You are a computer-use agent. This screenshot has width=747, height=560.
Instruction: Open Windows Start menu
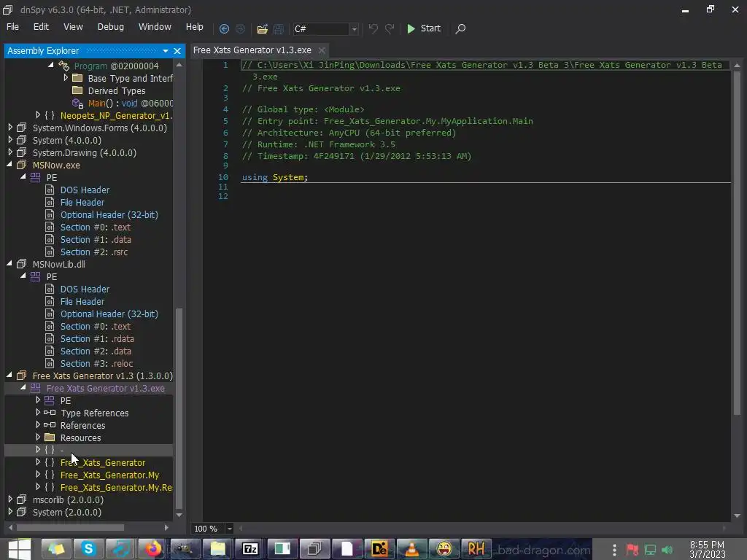19,549
